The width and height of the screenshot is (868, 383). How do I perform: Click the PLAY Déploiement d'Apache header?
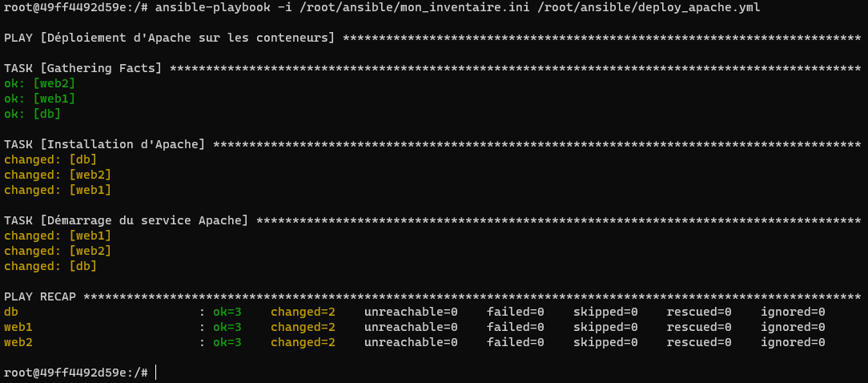170,38
